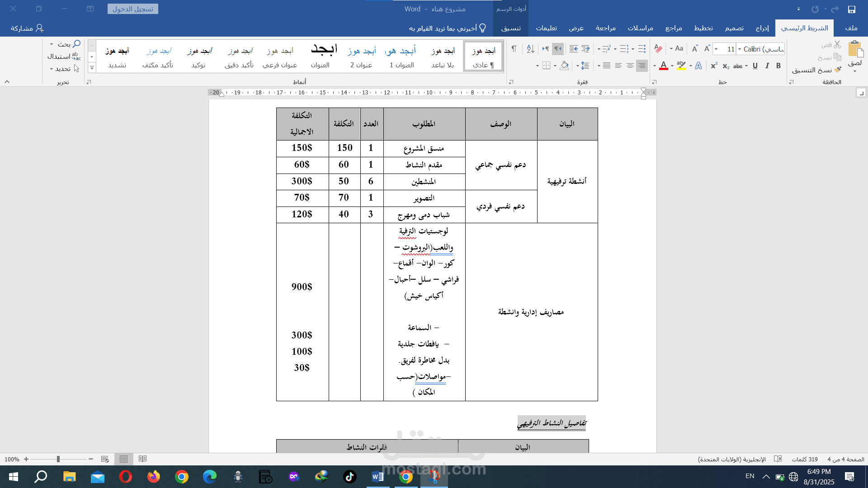Open the font size 11 dropdown
This screenshot has width=868, height=488.
(716, 49)
